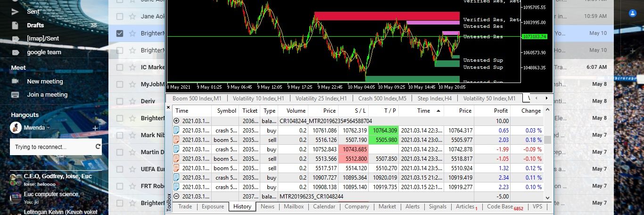Open the Contacts icon in Gmail side panel
Screen dimensions: 644x215
(x=633, y=13)
